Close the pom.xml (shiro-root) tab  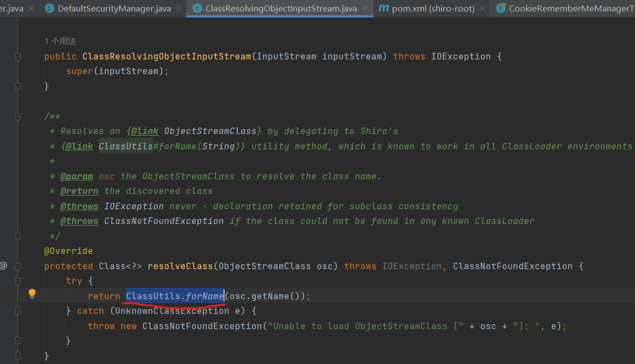point(482,9)
